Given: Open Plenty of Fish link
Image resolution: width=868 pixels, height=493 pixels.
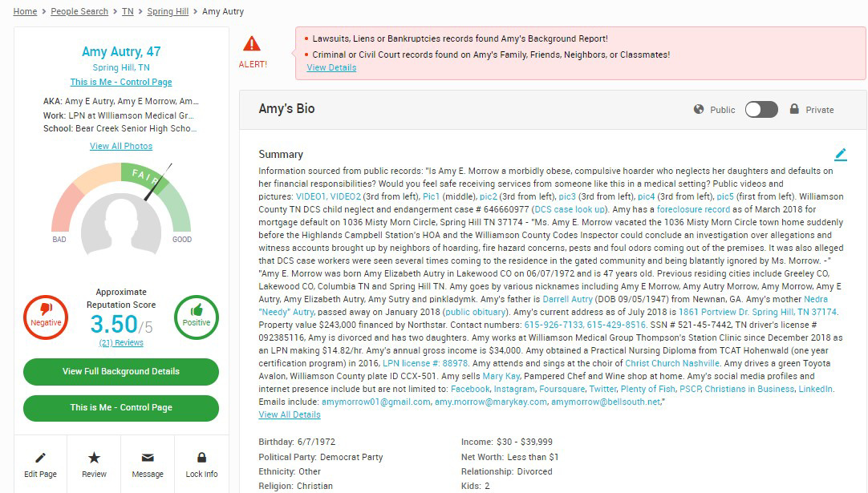Looking at the screenshot, I should click(x=647, y=389).
